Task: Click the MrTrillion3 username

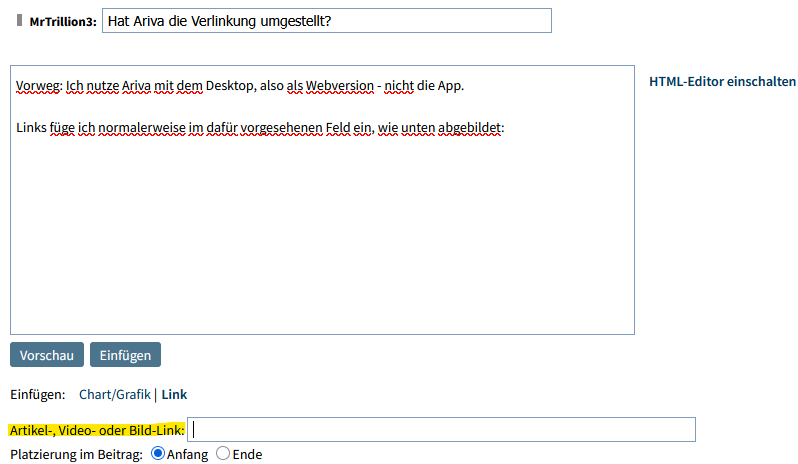Action: [x=62, y=21]
